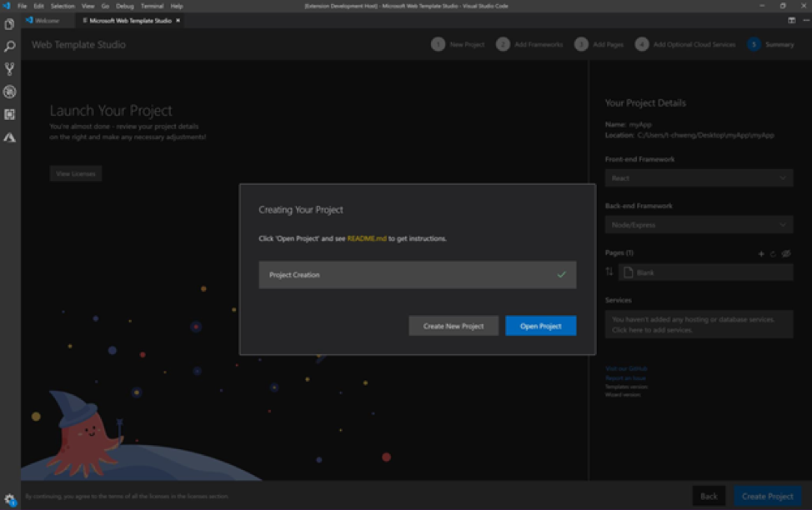This screenshot has width=812, height=510.
Task: Click the 'Name: myApp' text
Action: pos(628,124)
